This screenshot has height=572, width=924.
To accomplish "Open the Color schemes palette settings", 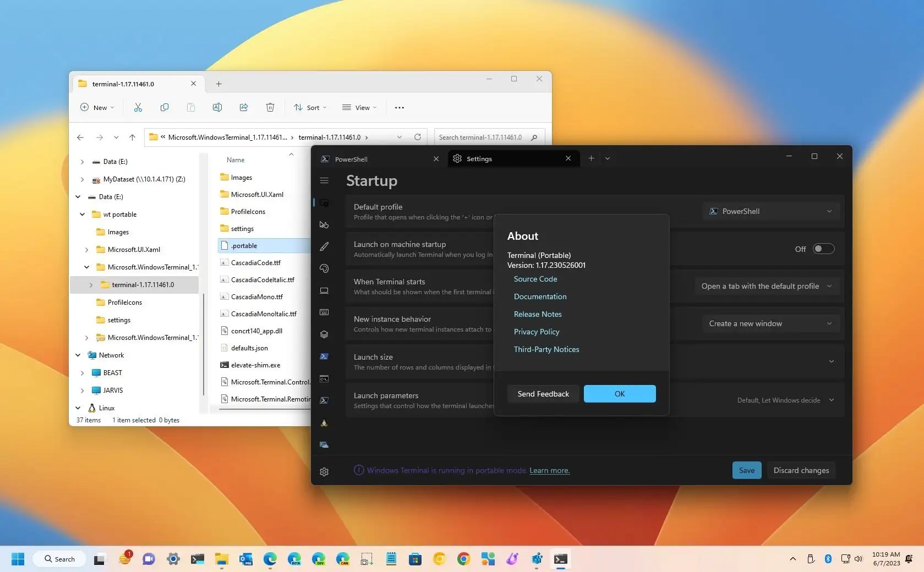I will tap(324, 268).
